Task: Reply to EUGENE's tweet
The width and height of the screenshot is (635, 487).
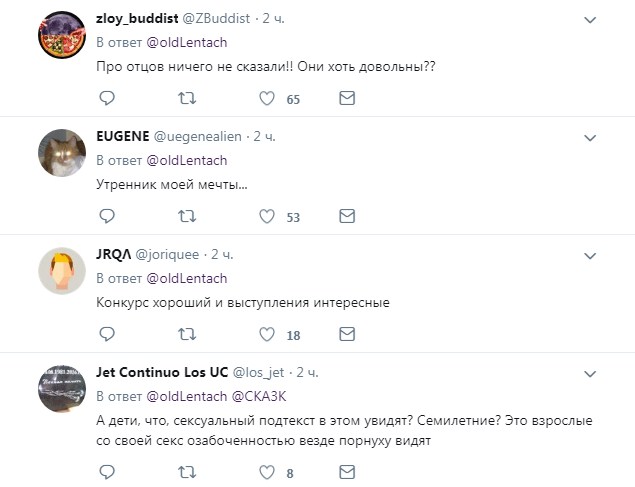Action: (107, 216)
